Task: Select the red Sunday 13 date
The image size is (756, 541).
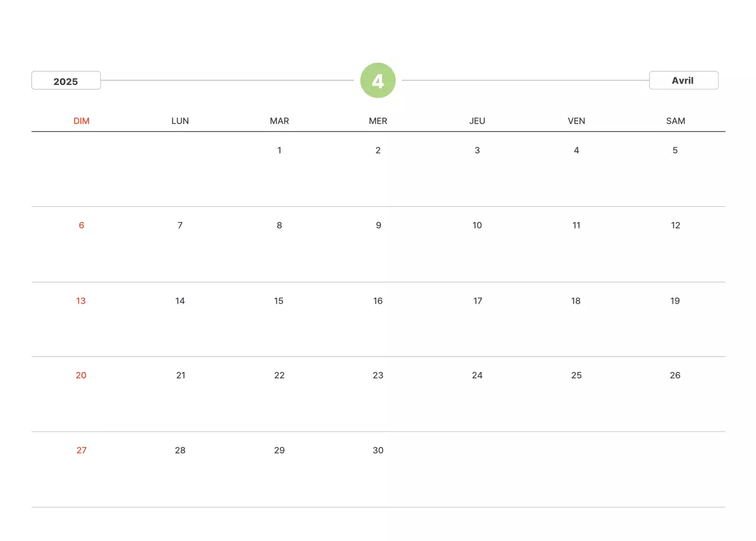Action: click(81, 301)
